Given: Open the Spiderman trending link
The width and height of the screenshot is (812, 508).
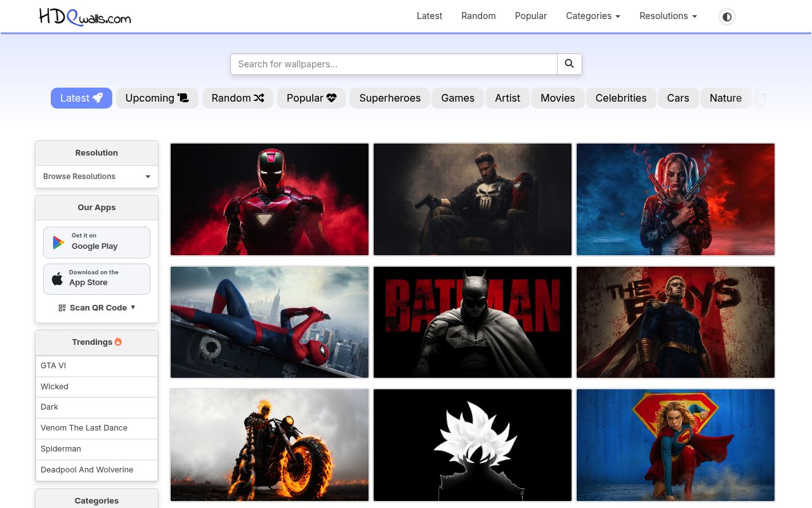Looking at the screenshot, I should click(x=96, y=449).
